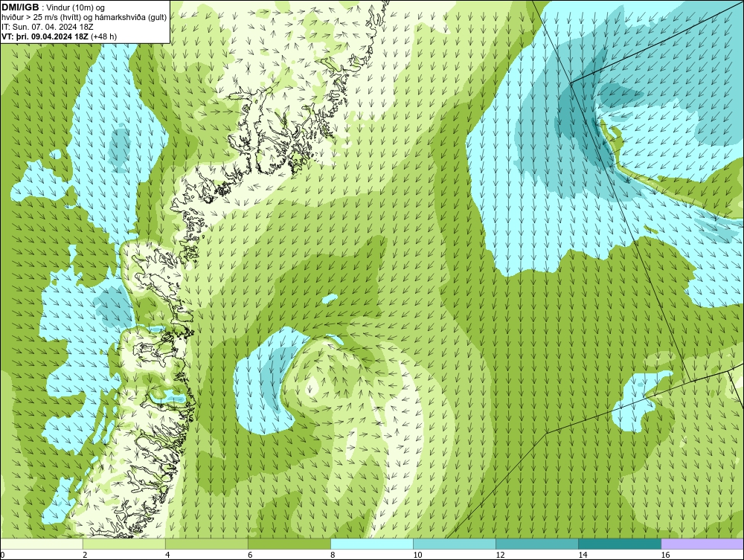Click the 'IT: Sun. 07. 04. 2024 18Z' line
Viewport: 744px width, 560px height.
pyautogui.click(x=48, y=27)
